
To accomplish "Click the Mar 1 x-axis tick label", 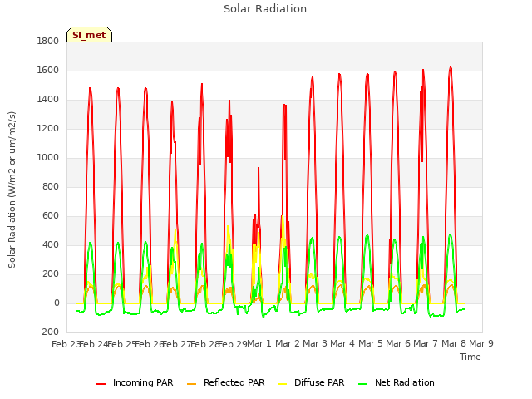I will 259,343.
